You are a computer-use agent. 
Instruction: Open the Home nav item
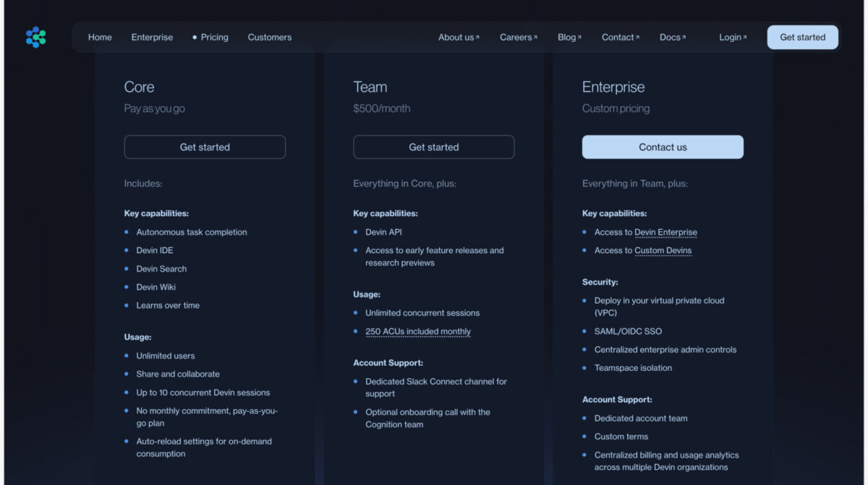tap(100, 38)
